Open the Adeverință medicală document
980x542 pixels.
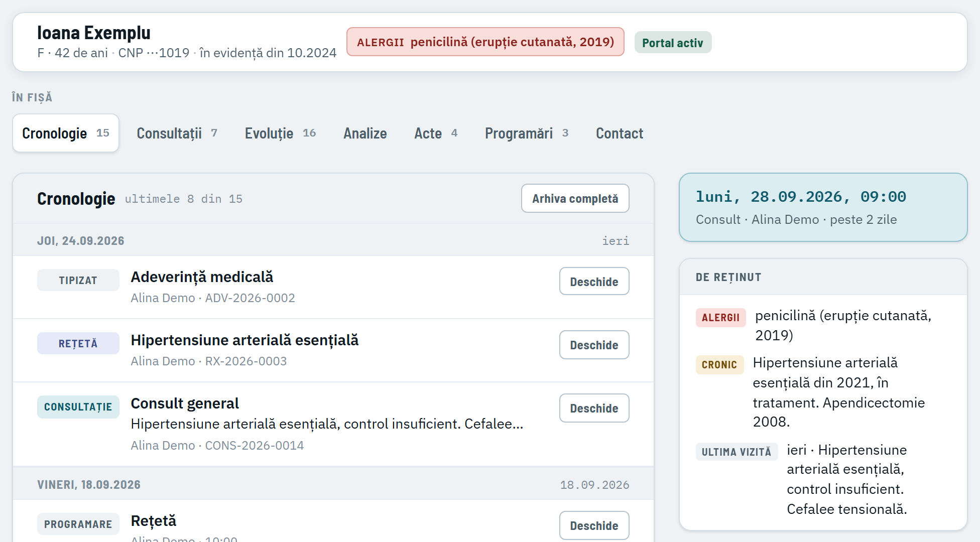click(594, 282)
